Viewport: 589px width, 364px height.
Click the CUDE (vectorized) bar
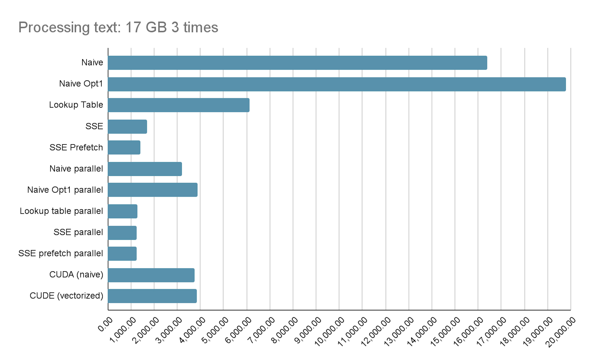pyautogui.click(x=152, y=296)
